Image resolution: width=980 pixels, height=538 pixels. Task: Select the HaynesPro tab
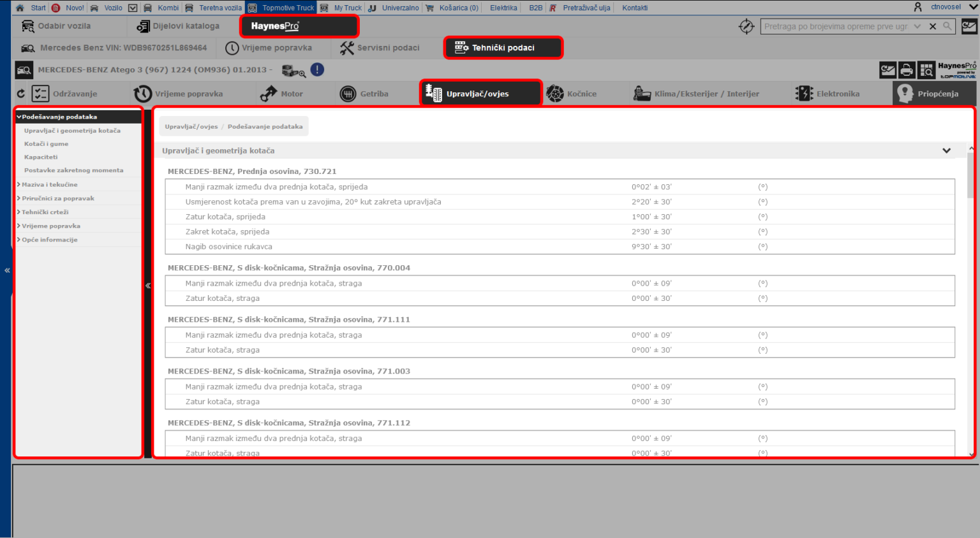click(x=299, y=26)
